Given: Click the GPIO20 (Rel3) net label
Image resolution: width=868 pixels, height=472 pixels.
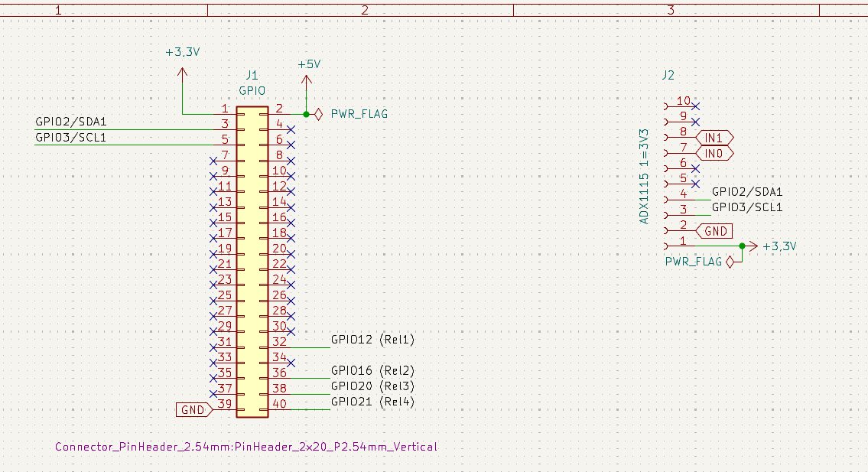Looking at the screenshot, I should coord(372,386).
